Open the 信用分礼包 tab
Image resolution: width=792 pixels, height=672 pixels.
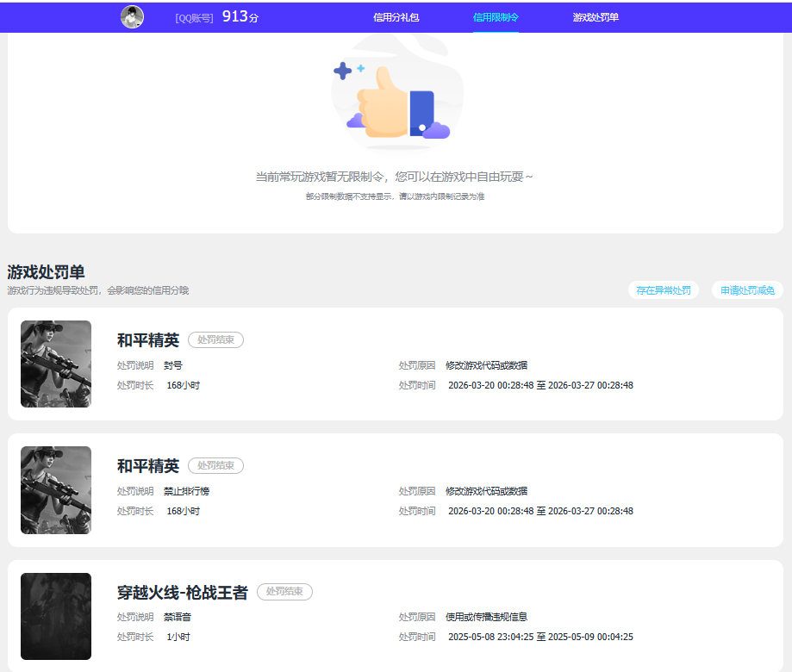point(396,17)
